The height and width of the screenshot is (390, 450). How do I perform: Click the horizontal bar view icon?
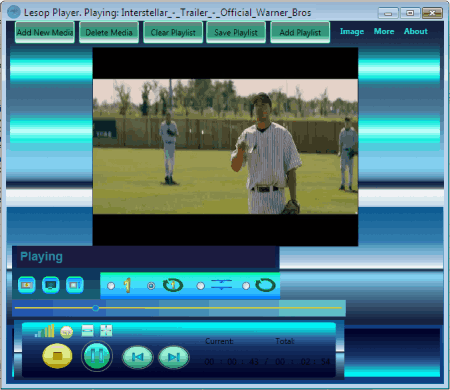pos(88,330)
